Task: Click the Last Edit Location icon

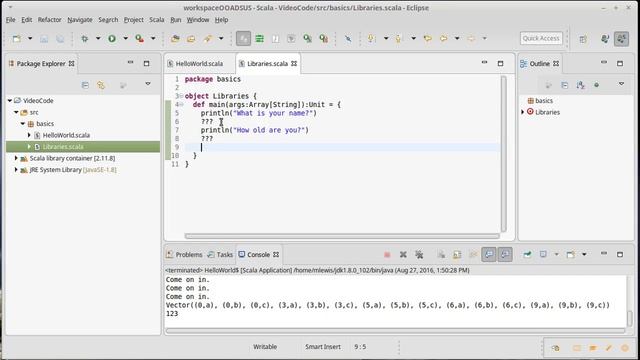Action: (427, 38)
